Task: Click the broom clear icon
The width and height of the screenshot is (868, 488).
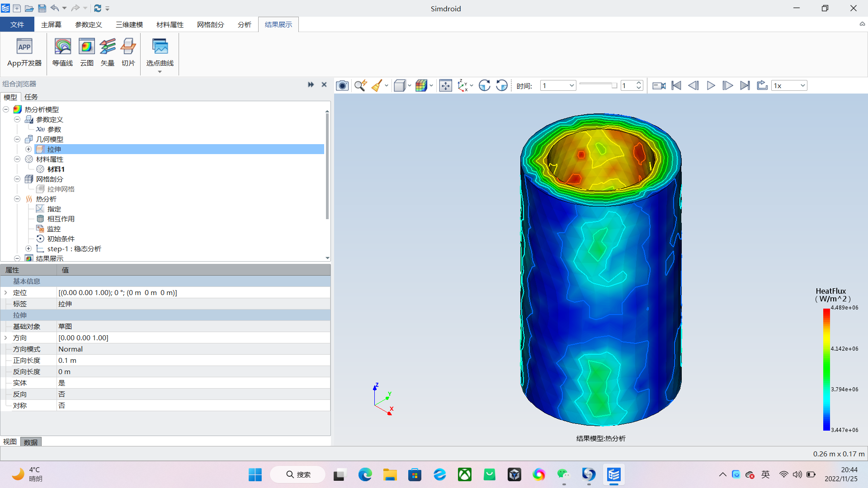Action: (377, 85)
